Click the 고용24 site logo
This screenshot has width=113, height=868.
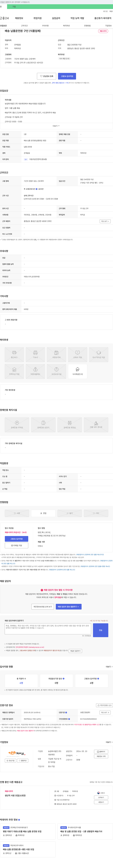coord(4,18)
